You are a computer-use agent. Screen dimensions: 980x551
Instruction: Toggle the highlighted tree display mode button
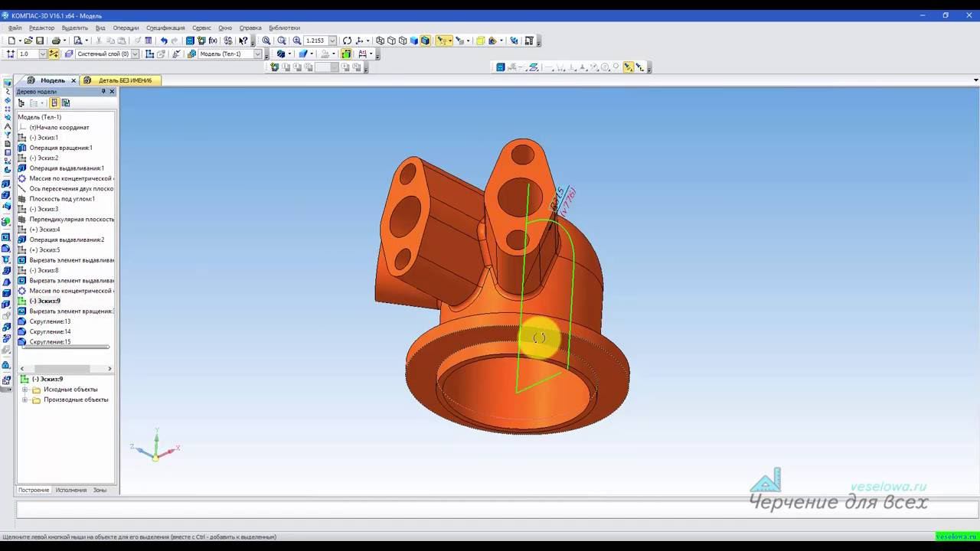click(54, 103)
